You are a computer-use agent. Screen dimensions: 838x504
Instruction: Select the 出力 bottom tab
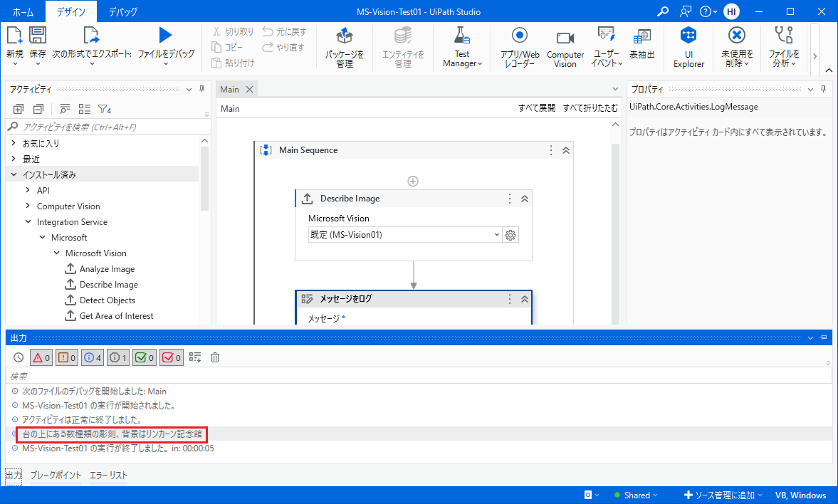click(14, 475)
